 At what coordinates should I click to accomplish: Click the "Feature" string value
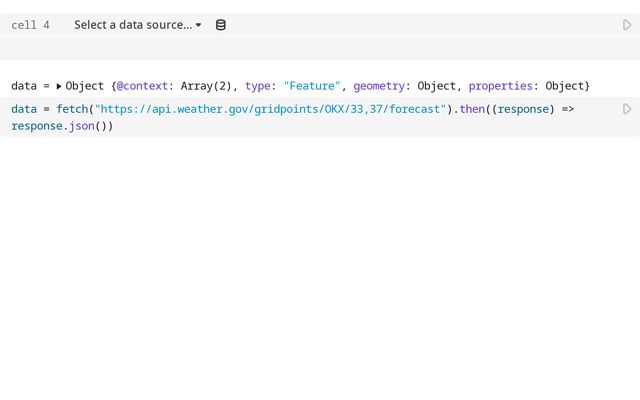pyautogui.click(x=311, y=86)
